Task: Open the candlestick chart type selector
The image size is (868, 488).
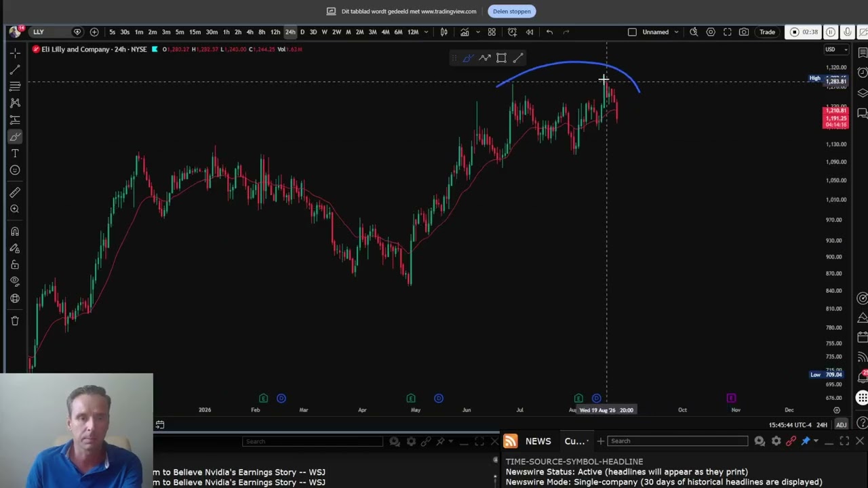Action: click(x=444, y=32)
